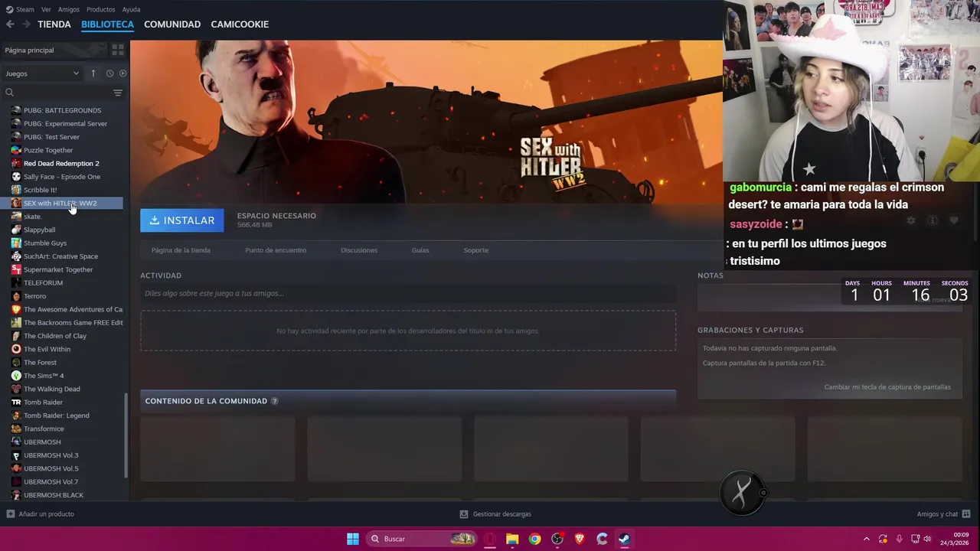Select Tomb Raider: Legend in library

[57, 416]
